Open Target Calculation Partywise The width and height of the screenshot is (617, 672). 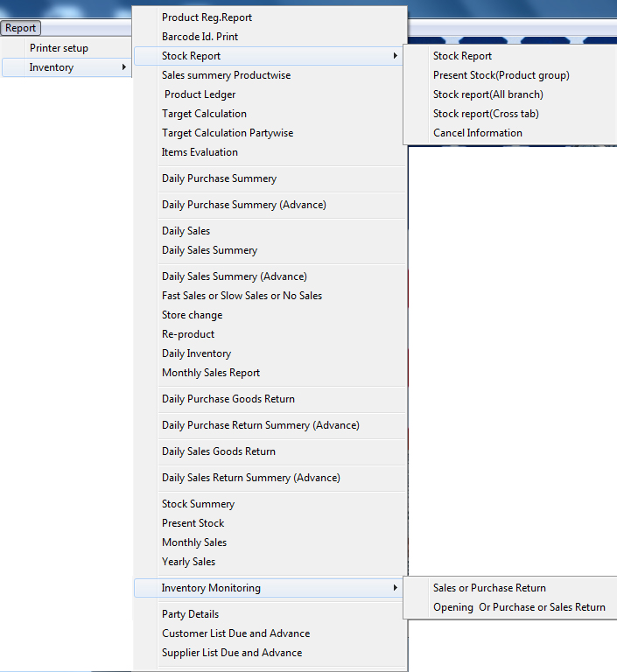tap(227, 133)
